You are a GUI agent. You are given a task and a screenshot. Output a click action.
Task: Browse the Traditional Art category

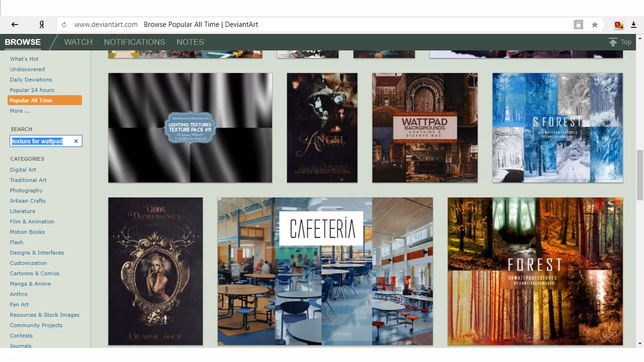28,180
